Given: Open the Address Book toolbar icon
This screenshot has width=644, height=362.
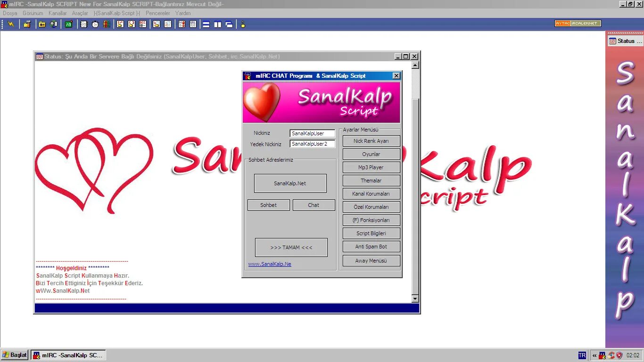Looking at the screenshot, I should pyautogui.click(x=84, y=24).
